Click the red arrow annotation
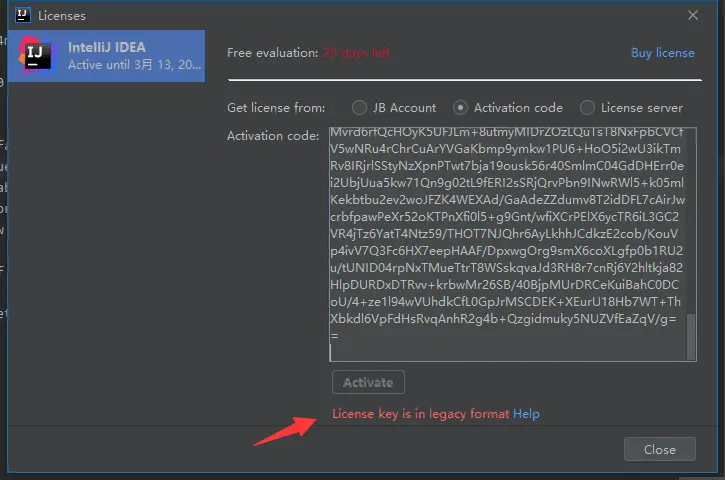 [285, 431]
